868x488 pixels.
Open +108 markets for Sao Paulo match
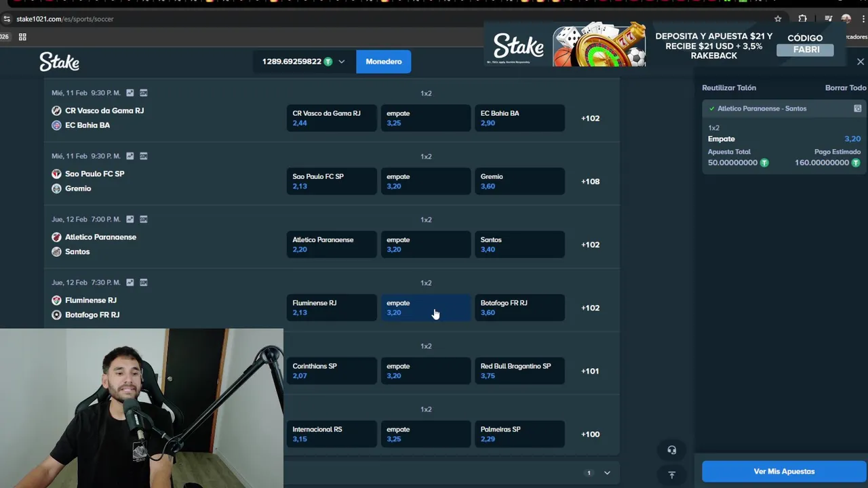[x=590, y=182]
